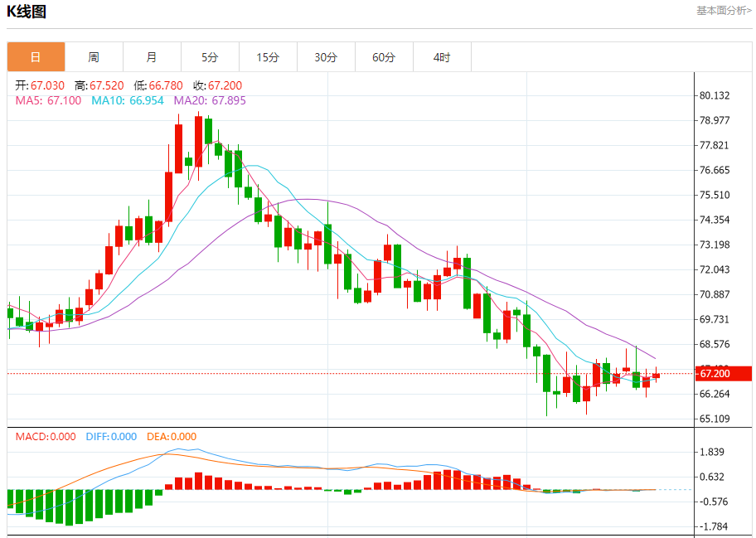
Task: Select the 15分 interval tab
Action: 268,57
